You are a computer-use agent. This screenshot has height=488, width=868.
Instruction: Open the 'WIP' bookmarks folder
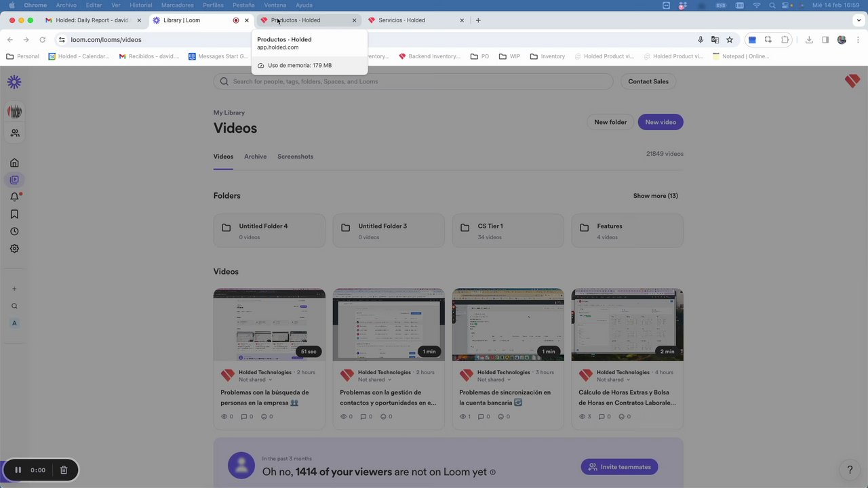coord(509,56)
